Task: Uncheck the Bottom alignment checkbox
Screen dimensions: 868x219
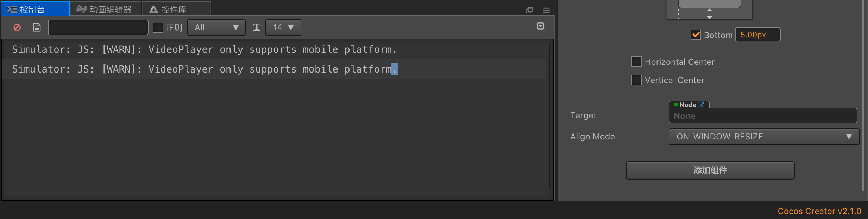Action: pos(696,35)
